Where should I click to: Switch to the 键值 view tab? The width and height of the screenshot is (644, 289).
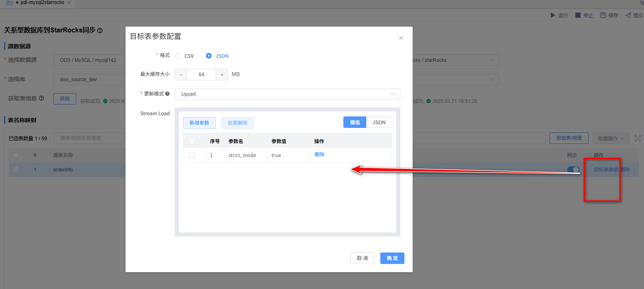tap(355, 123)
